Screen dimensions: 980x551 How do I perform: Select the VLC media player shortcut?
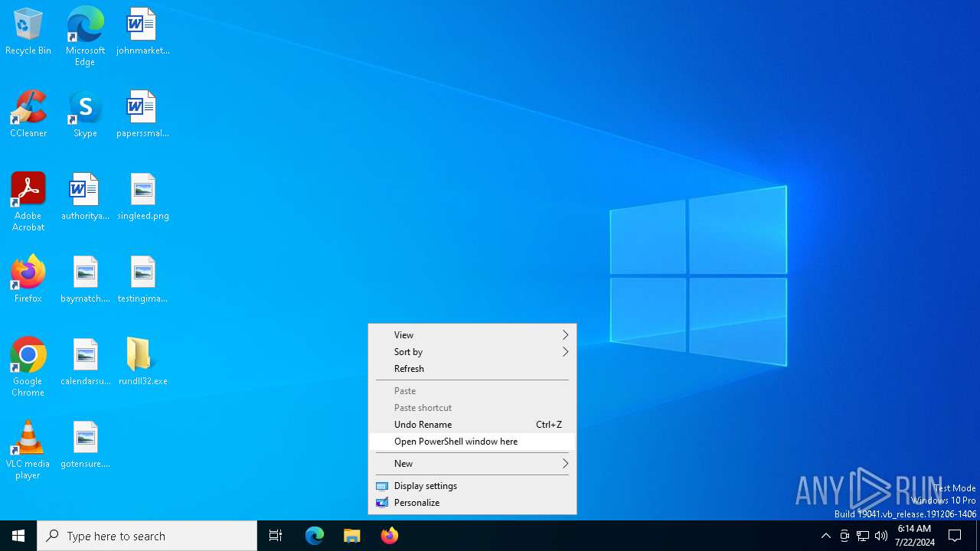28,450
